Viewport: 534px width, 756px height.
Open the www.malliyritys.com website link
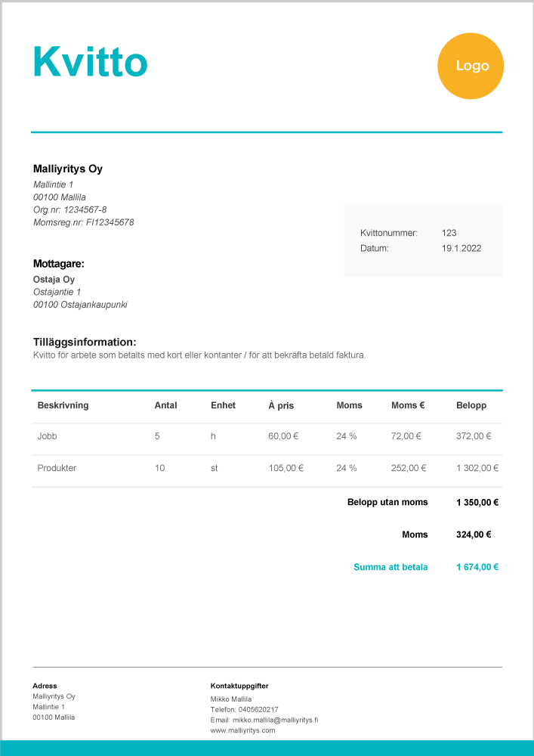point(242,730)
